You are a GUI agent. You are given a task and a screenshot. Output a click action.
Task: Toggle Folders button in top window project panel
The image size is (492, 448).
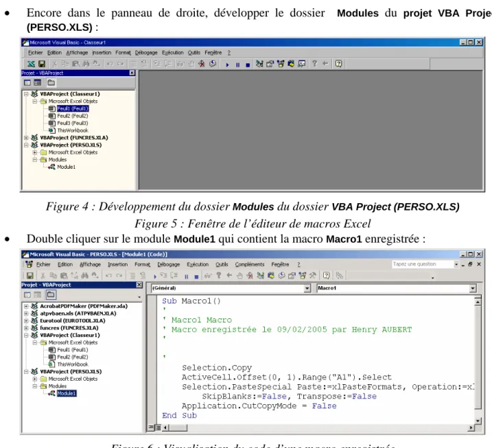[51, 82]
